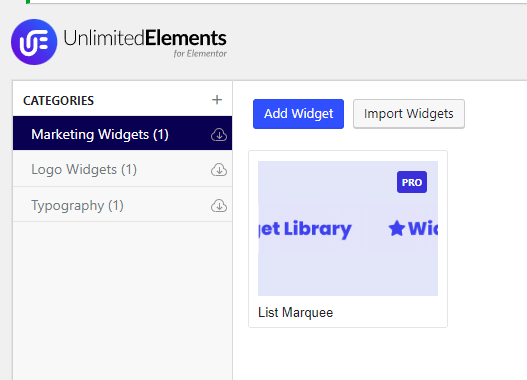Viewport: 527px width, 380px height.
Task: Click the star icon in the marquee preview
Action: 397,228
